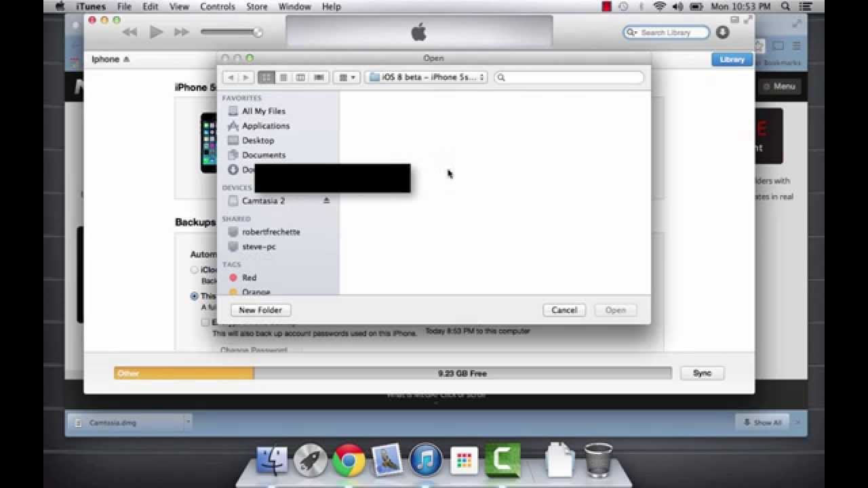
Task: Open Camtasia from the Dock
Action: 502,461
